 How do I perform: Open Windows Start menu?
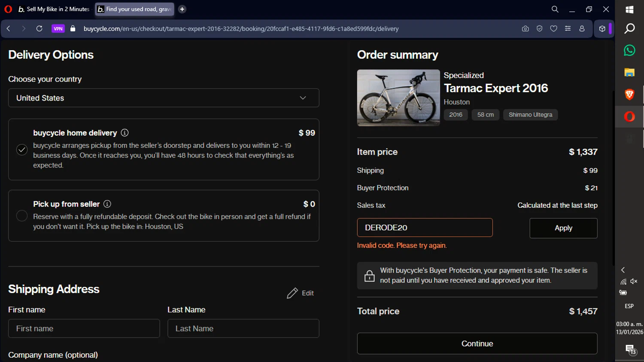[629, 9]
